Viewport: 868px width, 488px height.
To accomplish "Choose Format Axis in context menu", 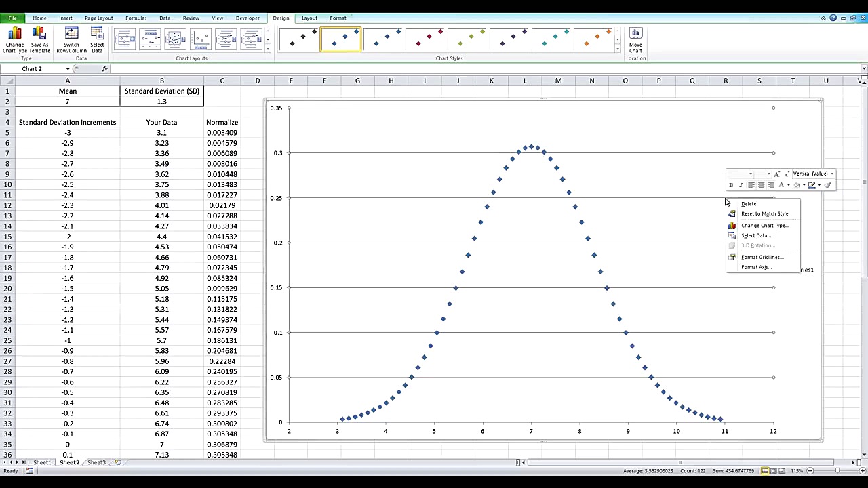I will point(756,267).
